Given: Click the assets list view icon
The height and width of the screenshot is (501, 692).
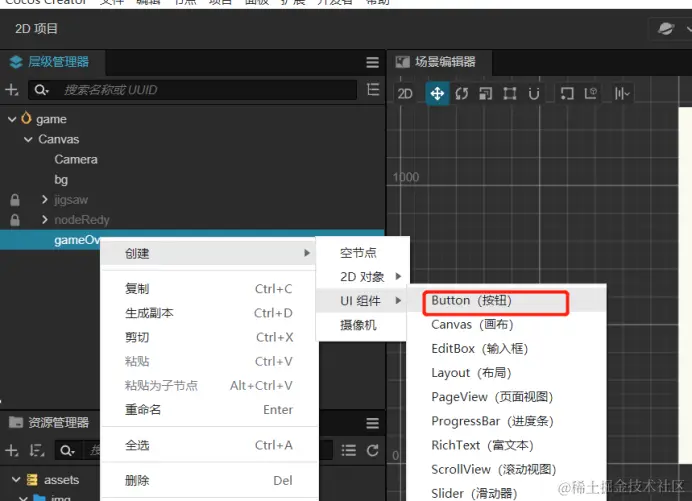Looking at the screenshot, I should [x=349, y=450].
